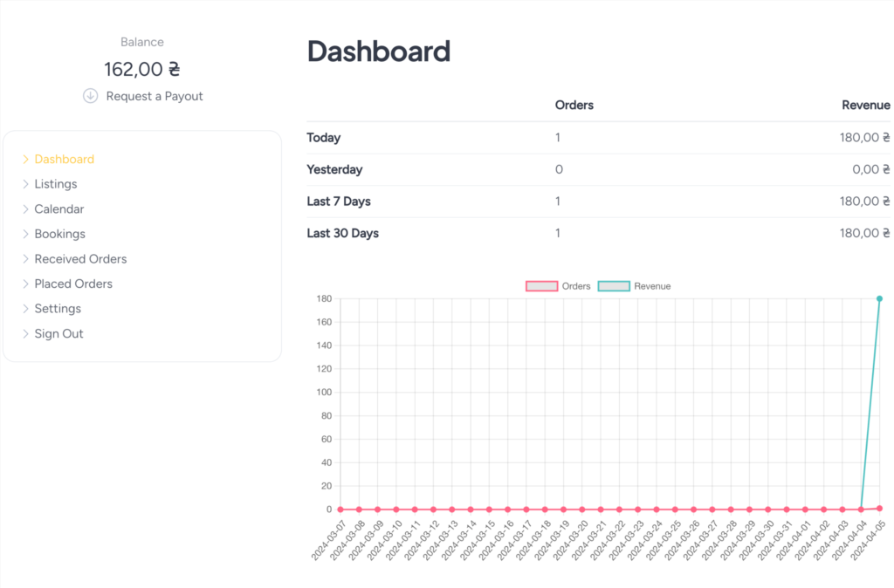Viewport: 894px width, 588px height.
Task: Click the chevron icon beside Placed Orders
Action: point(25,284)
